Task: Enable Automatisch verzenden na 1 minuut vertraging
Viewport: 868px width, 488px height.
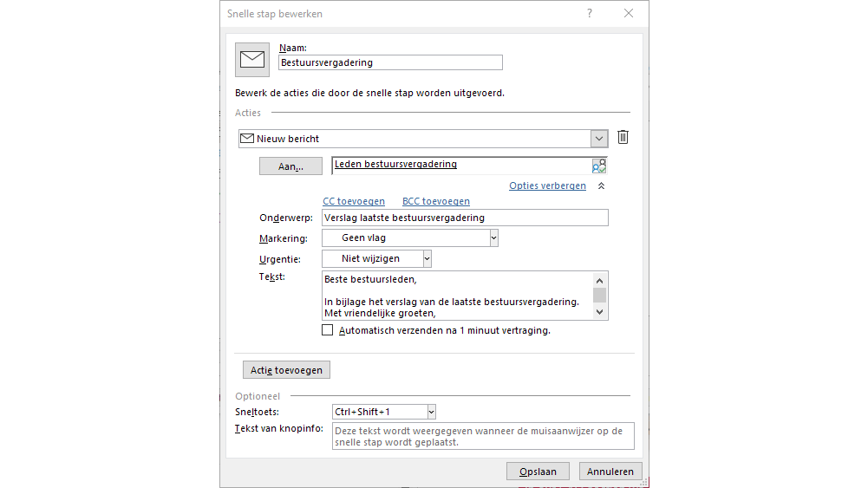Action: (x=328, y=330)
